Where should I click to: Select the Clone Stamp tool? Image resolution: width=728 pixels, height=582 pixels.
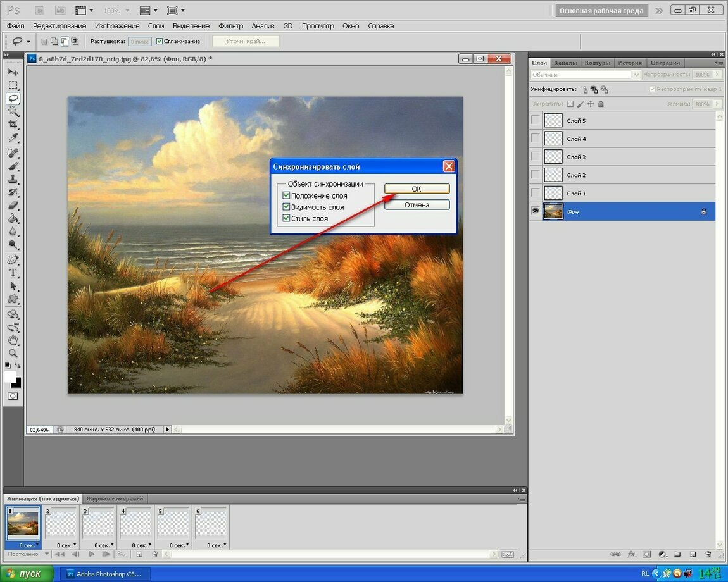13,179
